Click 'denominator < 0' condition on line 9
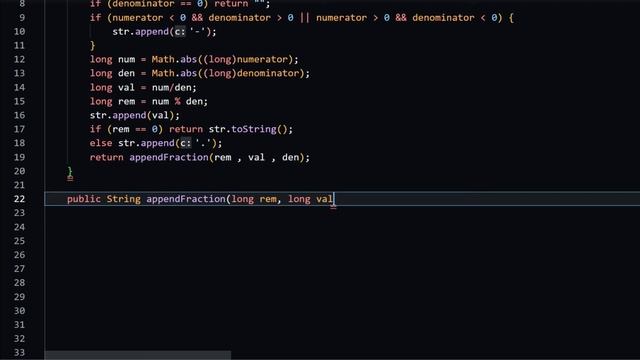Viewport: 640px width, 360px height. pyautogui.click(x=454, y=18)
